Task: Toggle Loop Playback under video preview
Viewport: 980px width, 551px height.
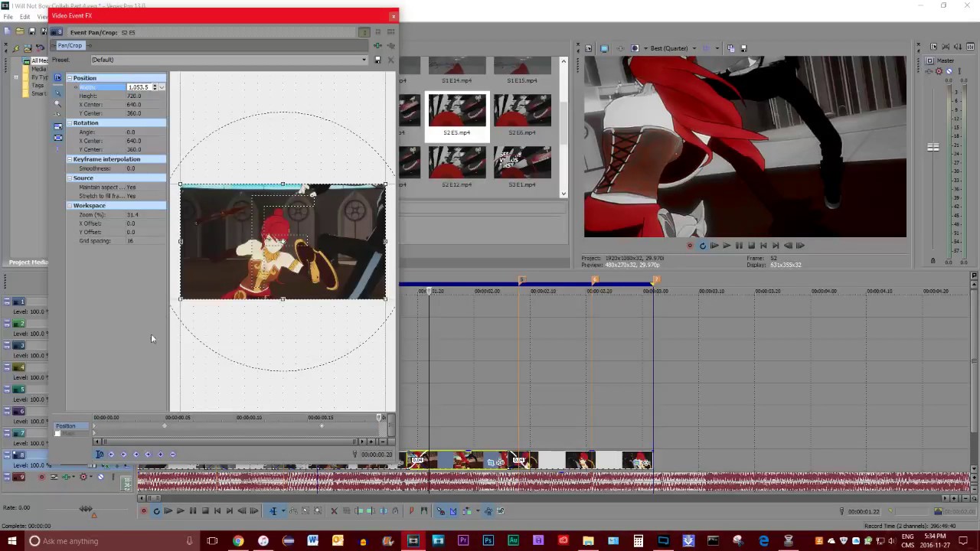Action: pos(702,246)
